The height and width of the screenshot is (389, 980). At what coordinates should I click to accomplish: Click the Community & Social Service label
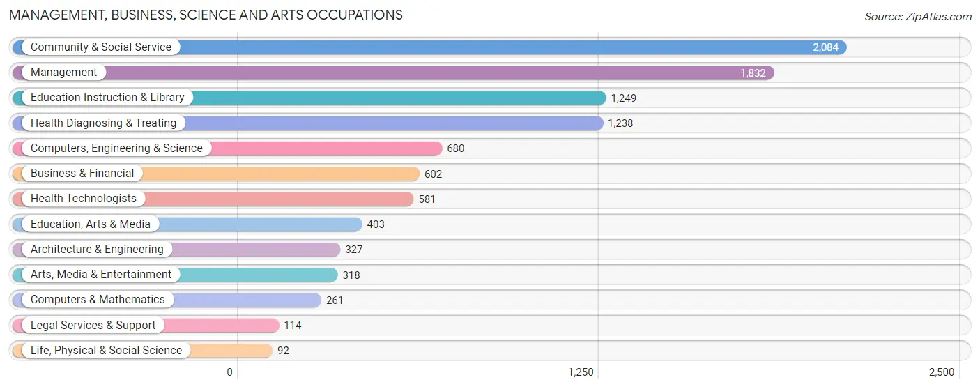pyautogui.click(x=101, y=47)
